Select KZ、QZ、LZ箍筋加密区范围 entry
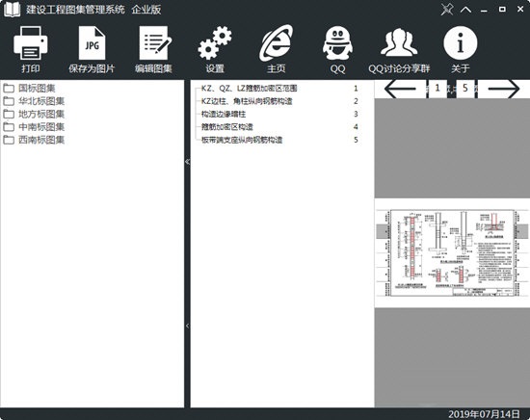 (250, 89)
